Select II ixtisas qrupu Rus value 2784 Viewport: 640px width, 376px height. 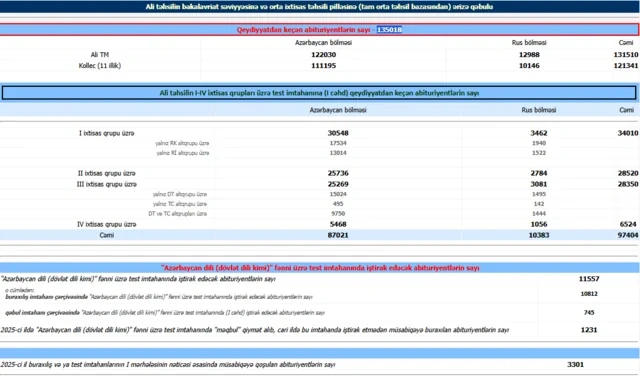pos(539,173)
